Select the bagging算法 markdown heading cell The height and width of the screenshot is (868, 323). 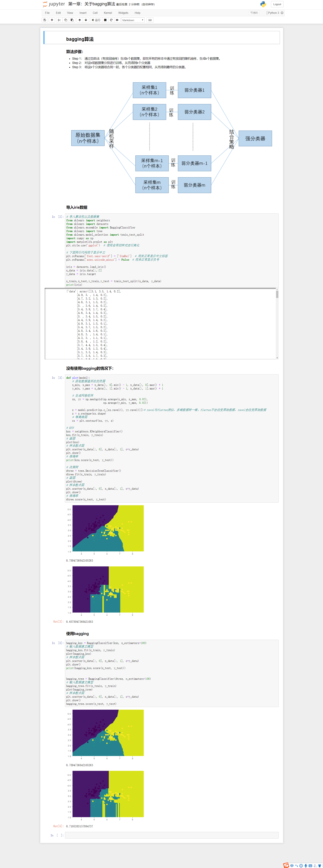coord(162,37)
